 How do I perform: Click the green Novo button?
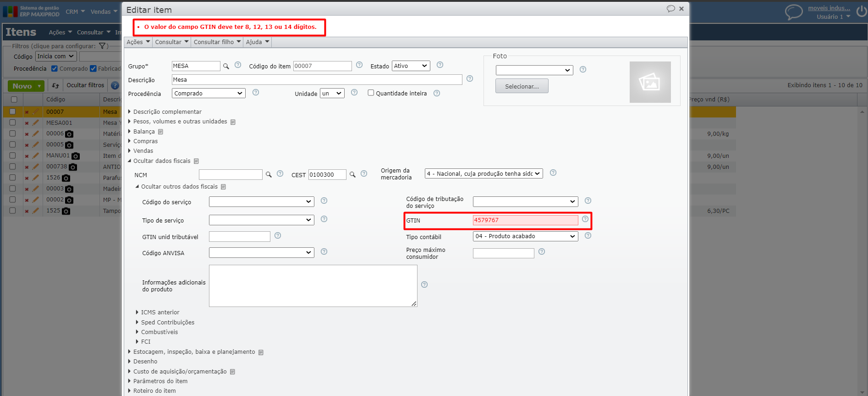[x=26, y=86]
